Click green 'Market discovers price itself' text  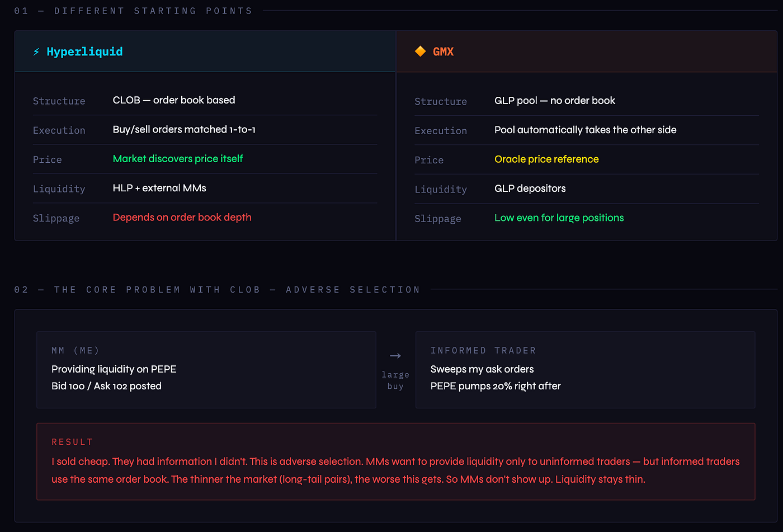tap(178, 159)
